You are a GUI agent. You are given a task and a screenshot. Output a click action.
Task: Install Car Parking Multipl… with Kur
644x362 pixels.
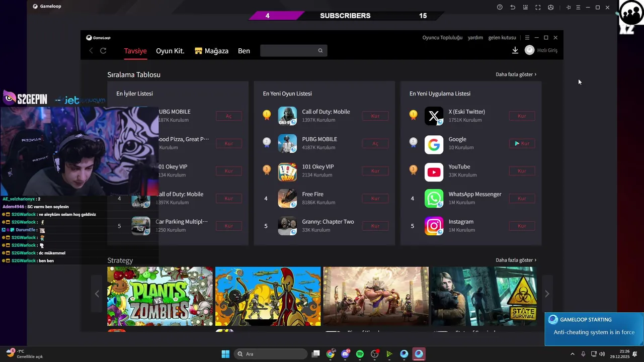click(x=229, y=226)
